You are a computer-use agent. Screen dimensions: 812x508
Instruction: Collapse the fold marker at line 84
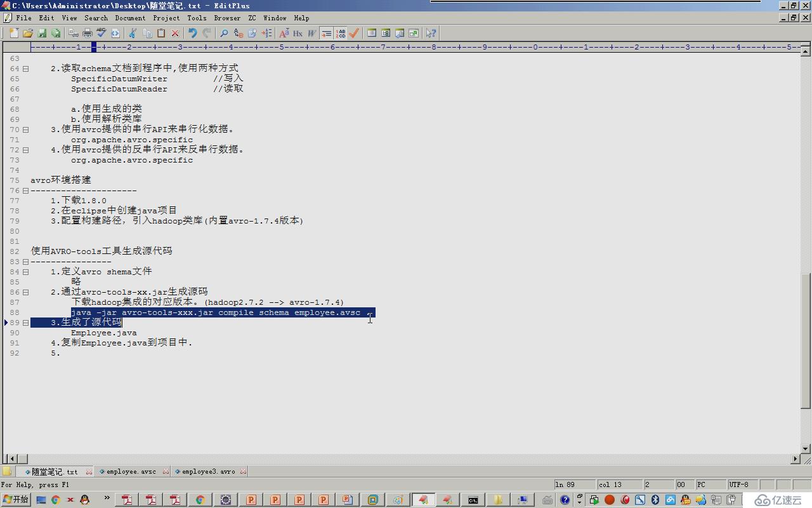click(26, 272)
